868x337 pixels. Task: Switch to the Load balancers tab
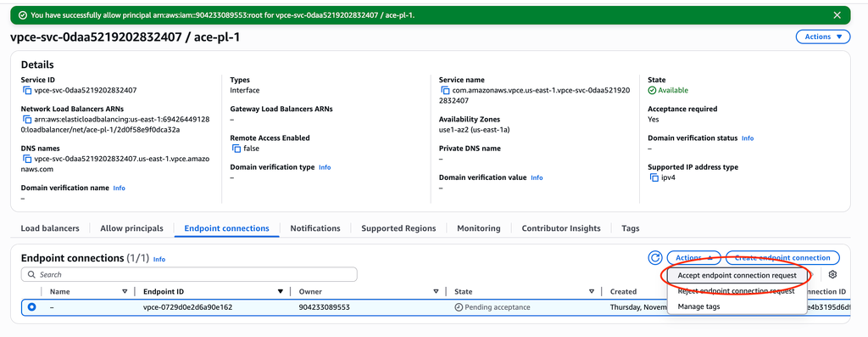[50, 228]
